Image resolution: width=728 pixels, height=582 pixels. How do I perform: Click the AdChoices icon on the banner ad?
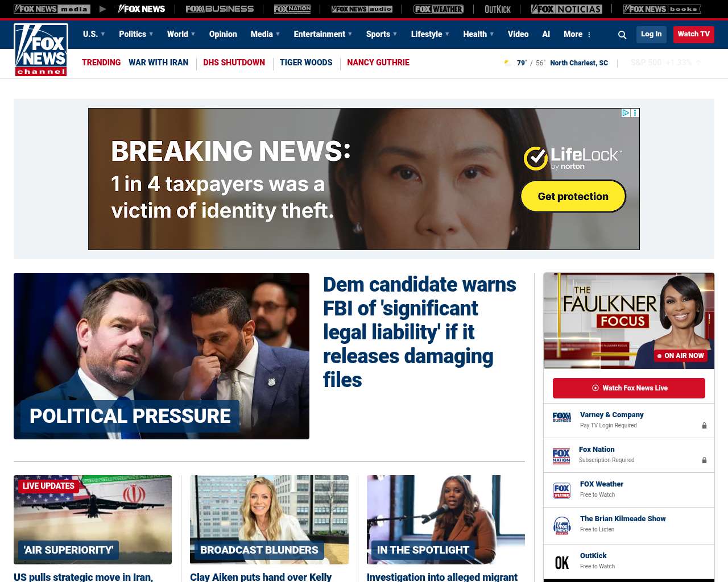[626, 113]
